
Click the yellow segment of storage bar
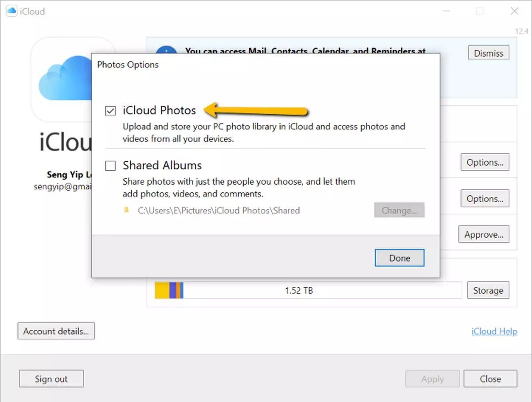tap(162, 291)
